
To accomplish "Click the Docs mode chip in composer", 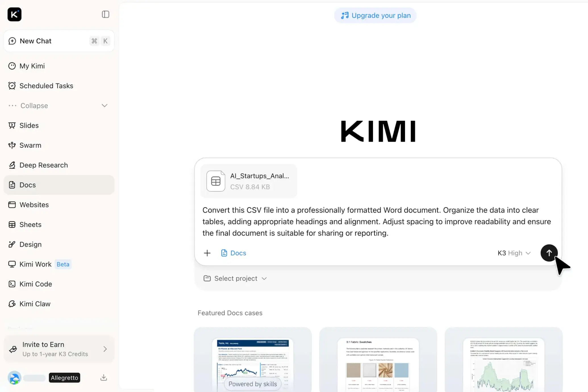I will (233, 253).
